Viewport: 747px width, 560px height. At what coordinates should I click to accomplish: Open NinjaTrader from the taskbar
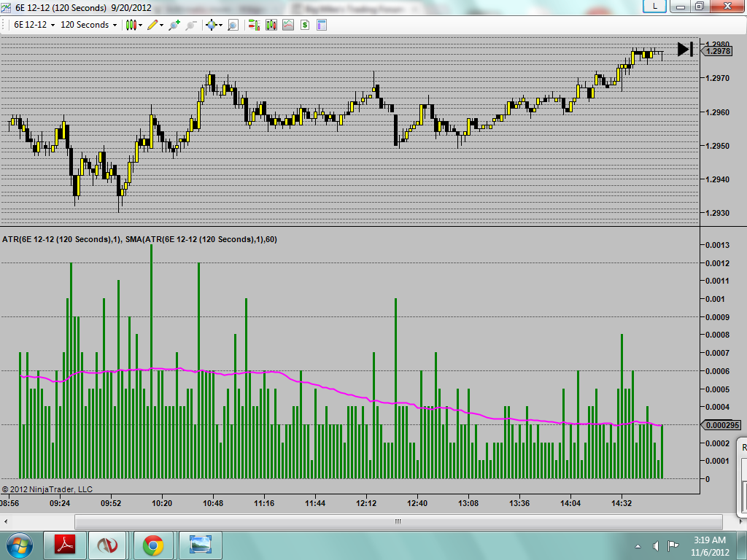tap(107, 545)
